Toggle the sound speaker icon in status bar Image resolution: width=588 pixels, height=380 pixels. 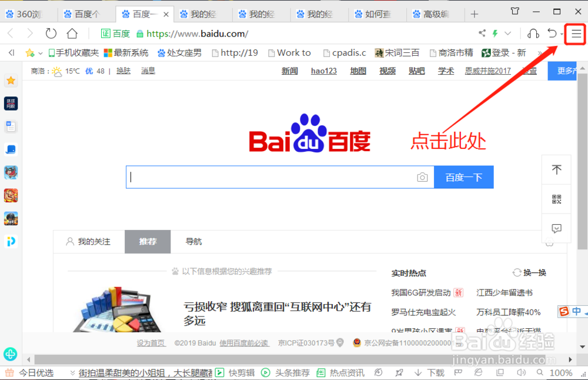(x=521, y=372)
